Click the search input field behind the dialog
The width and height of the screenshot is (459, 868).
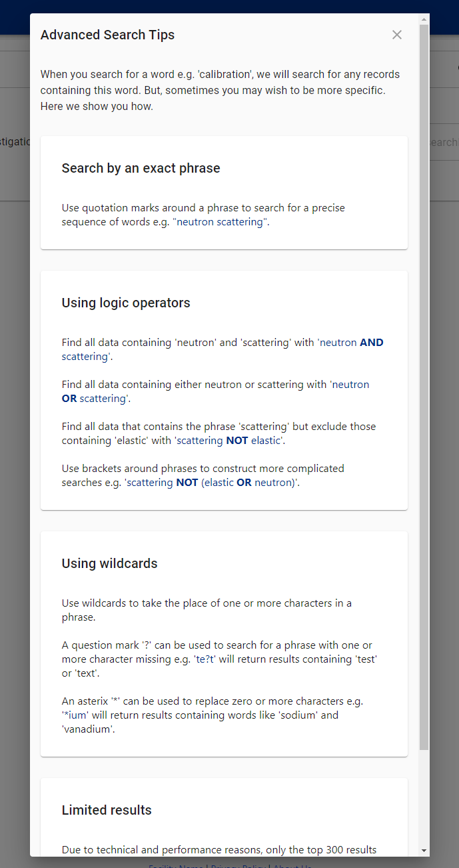pos(444,141)
